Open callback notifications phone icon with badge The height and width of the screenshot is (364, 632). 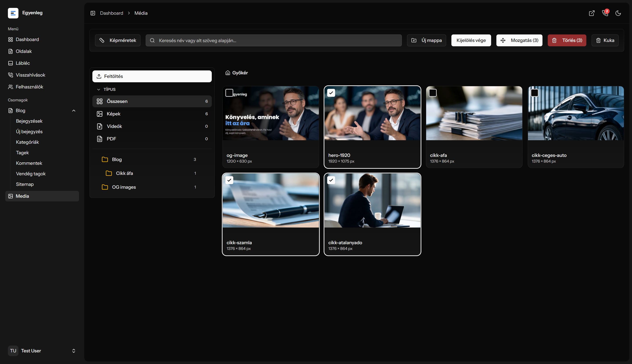coord(605,13)
